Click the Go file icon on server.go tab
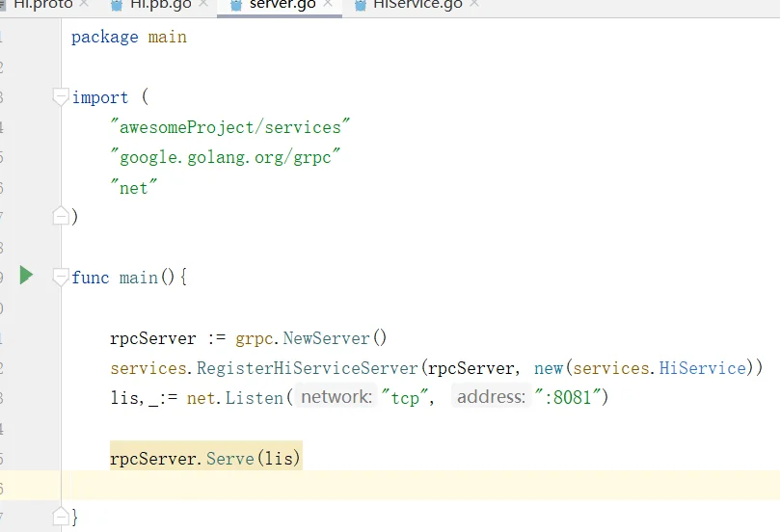 click(x=236, y=6)
